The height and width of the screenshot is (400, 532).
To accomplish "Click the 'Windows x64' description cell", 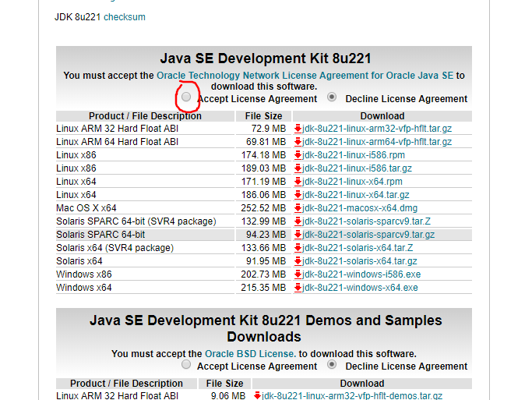I will point(145,288).
